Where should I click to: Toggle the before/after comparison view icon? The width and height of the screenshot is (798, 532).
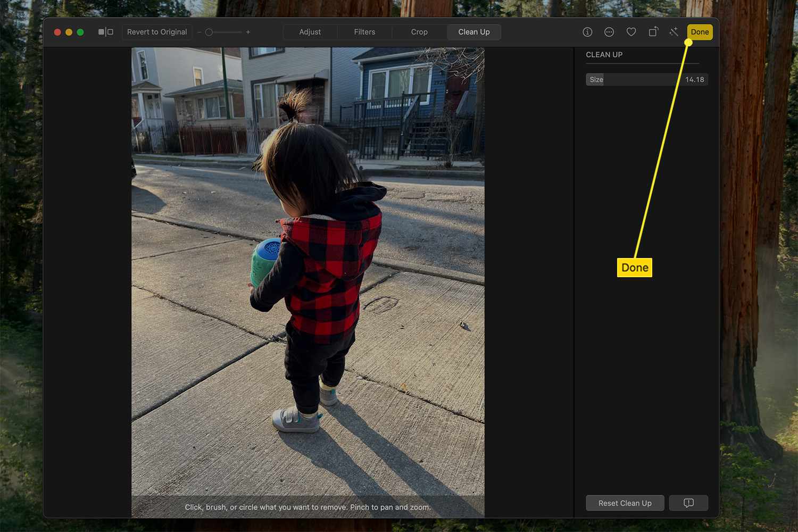point(105,32)
